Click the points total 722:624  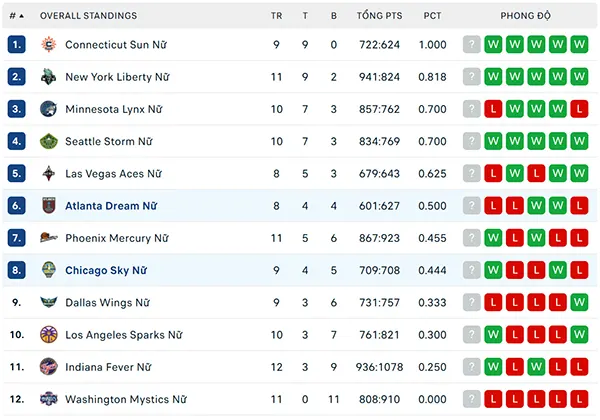pos(379,45)
